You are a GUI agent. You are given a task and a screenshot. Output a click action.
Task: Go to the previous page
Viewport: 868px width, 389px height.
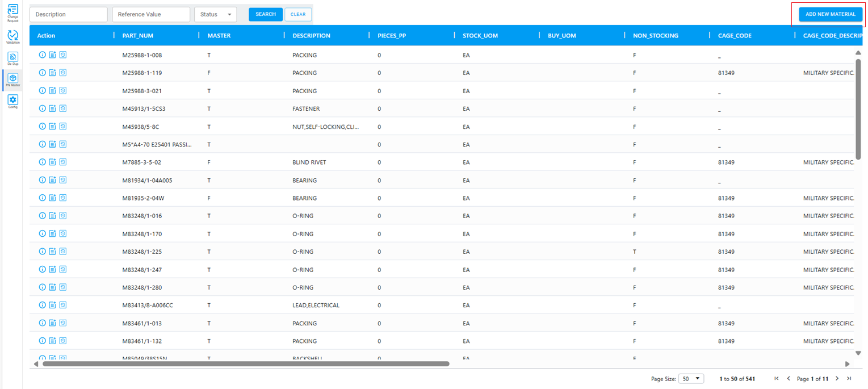[788, 379]
